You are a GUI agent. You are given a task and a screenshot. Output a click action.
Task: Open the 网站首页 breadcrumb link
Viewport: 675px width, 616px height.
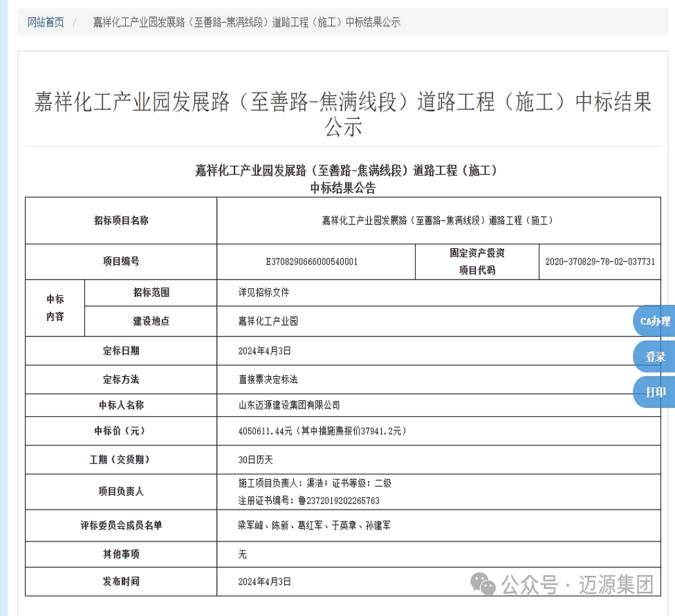pos(46,22)
